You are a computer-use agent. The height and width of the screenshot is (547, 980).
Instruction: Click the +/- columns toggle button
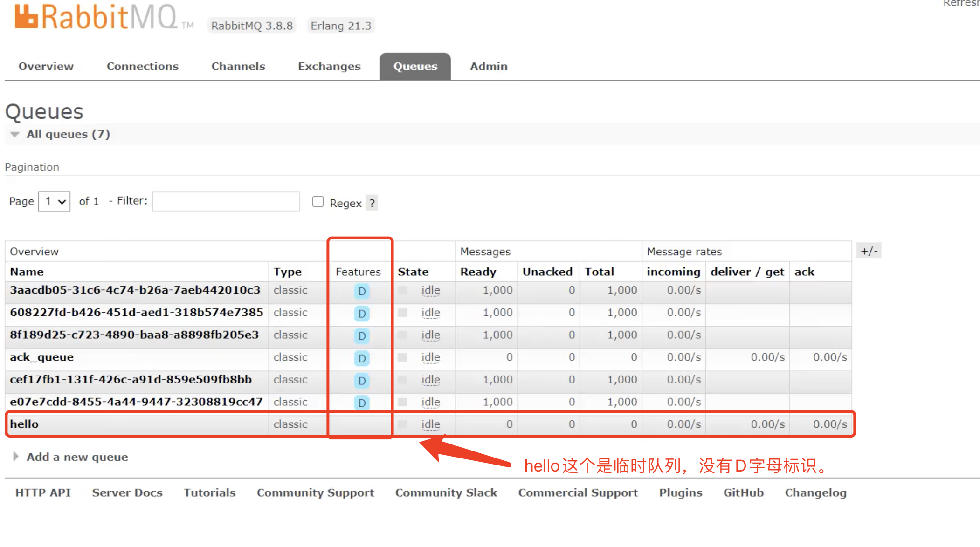[869, 251]
